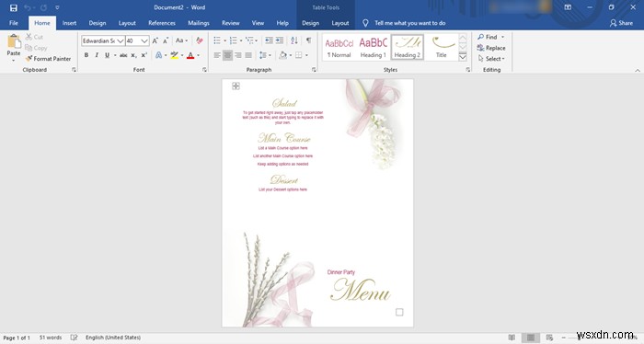Toggle Strikethrough formatting
This screenshot has height=344, width=644.
click(x=123, y=55)
